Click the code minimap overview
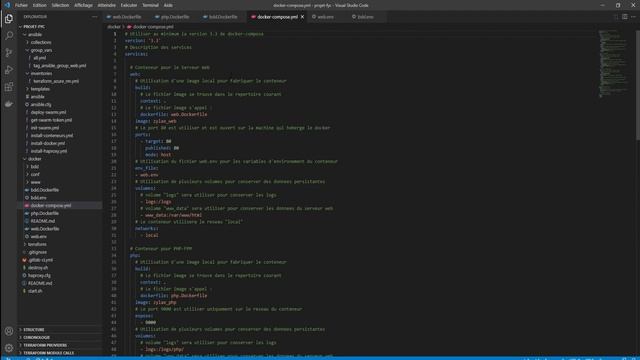This screenshot has height=360, width=640. [613, 63]
